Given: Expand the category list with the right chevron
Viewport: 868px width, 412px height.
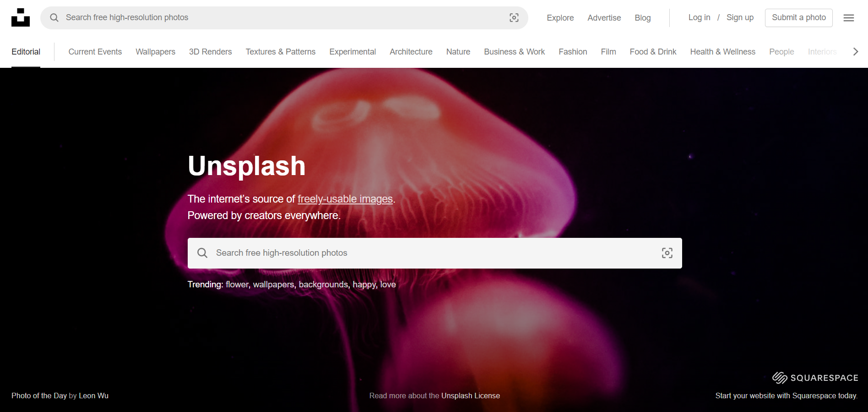Looking at the screenshot, I should [855, 52].
